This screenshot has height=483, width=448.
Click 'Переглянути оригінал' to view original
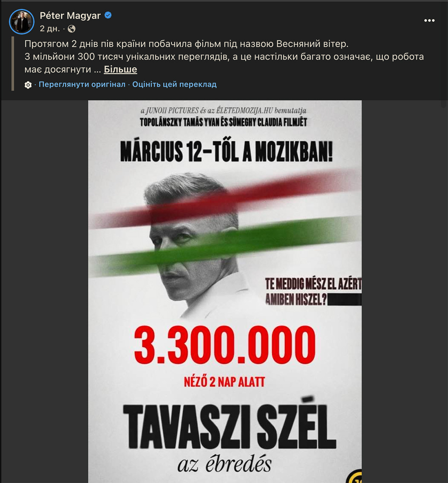click(x=82, y=84)
